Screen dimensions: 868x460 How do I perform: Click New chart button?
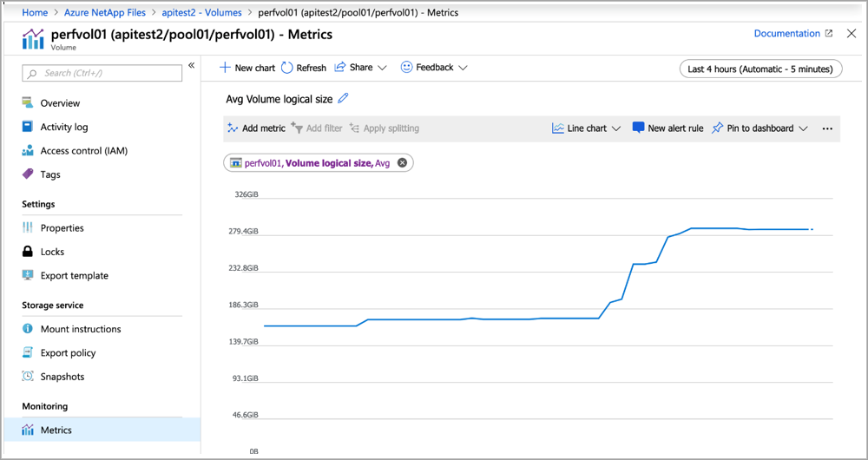pyautogui.click(x=247, y=68)
